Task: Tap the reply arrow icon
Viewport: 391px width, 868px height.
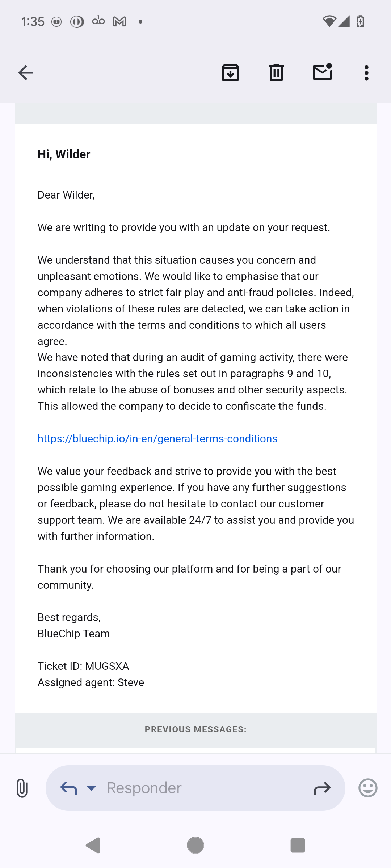Action: [69, 788]
